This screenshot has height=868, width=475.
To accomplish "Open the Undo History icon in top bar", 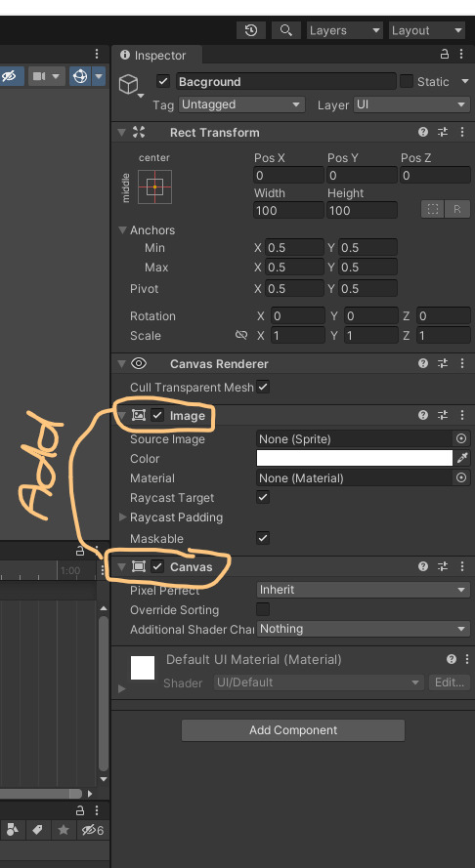I will click(250, 30).
